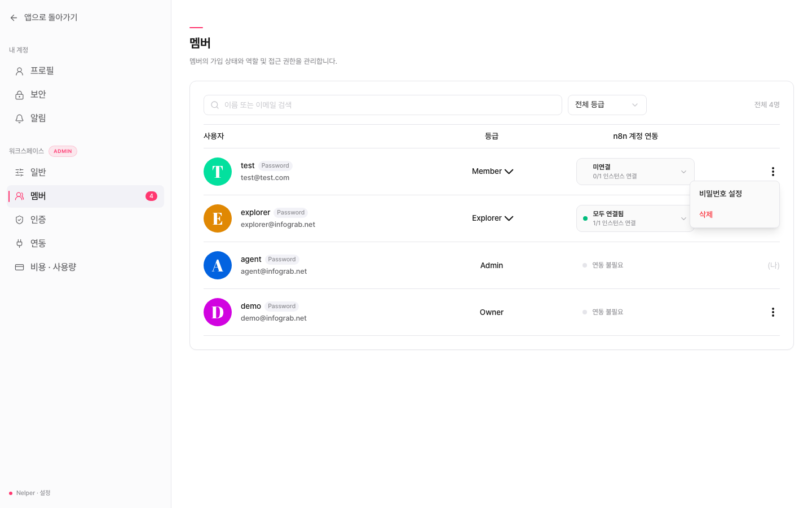Open the 알림 settings page
The image size is (812, 508).
click(85, 119)
